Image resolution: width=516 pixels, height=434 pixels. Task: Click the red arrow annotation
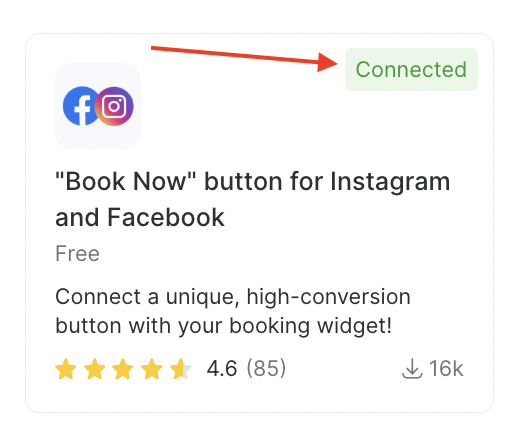coord(244,59)
